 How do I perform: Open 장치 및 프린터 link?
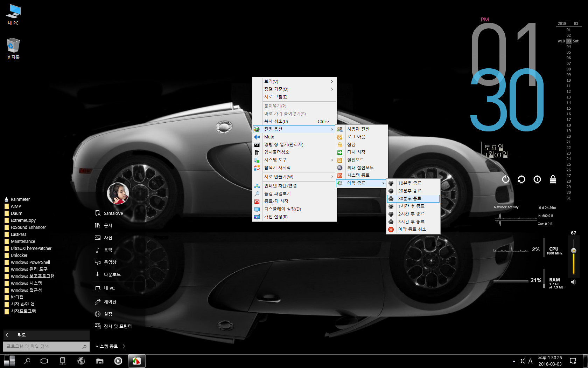point(113,326)
